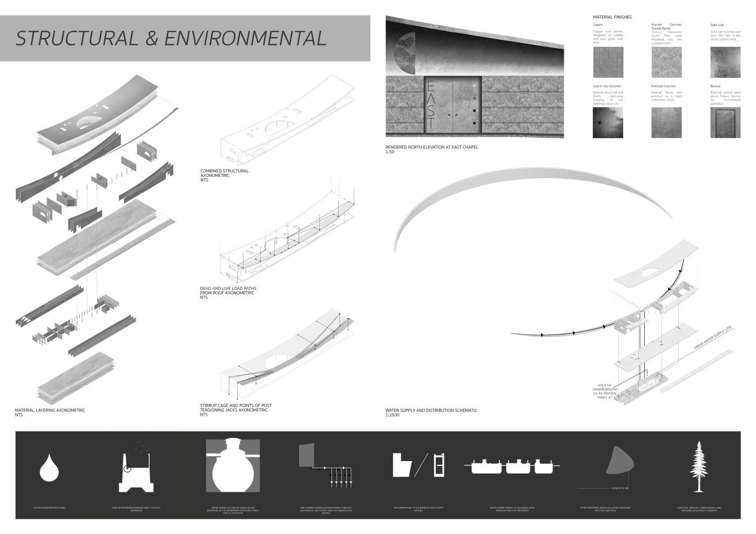The height and width of the screenshot is (534, 756).
Task: Click the rendered north elevation EAST door image
Action: [474, 77]
